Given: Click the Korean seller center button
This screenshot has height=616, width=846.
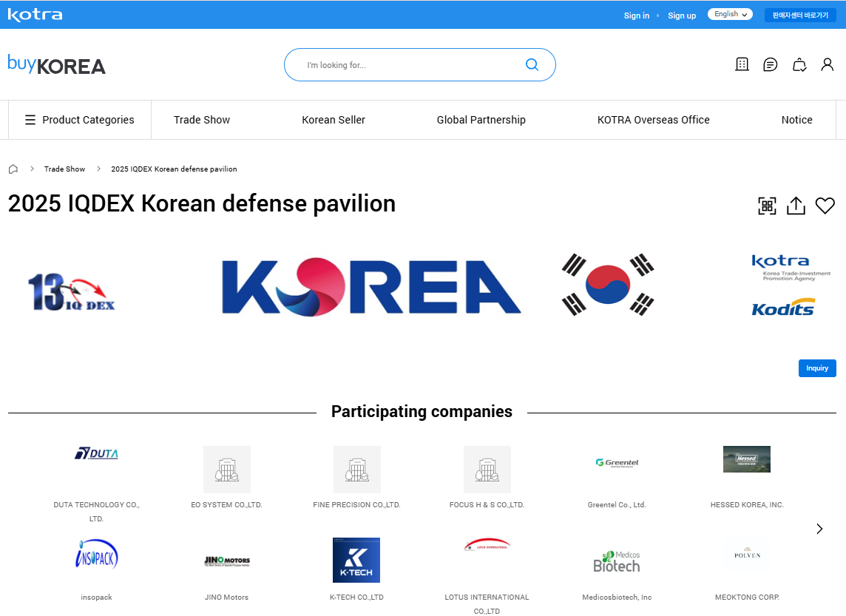Looking at the screenshot, I should (x=800, y=15).
